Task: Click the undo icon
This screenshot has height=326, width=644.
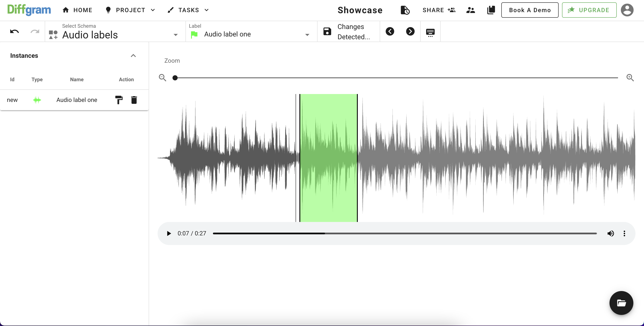Action: (14, 32)
